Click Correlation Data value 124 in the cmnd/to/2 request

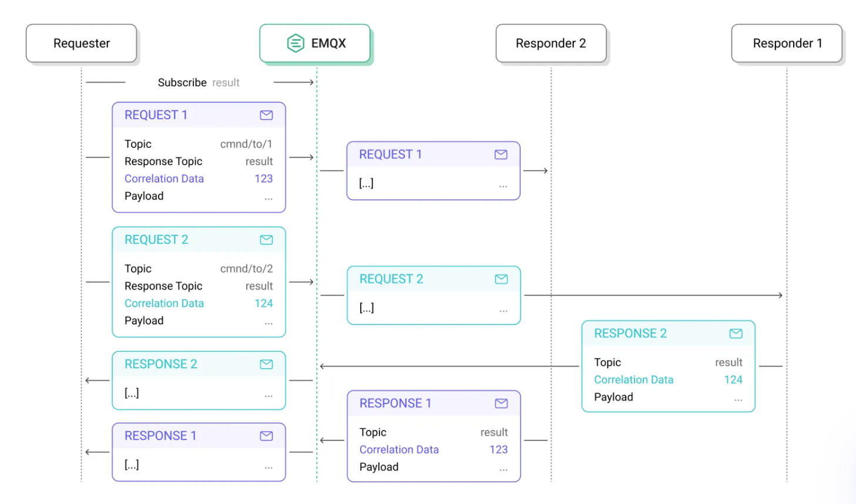[x=263, y=303]
